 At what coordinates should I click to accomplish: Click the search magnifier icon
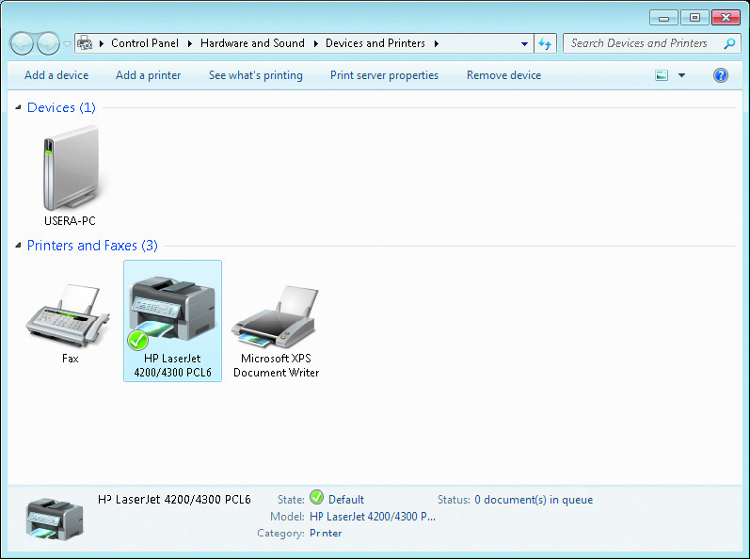pyautogui.click(x=729, y=43)
